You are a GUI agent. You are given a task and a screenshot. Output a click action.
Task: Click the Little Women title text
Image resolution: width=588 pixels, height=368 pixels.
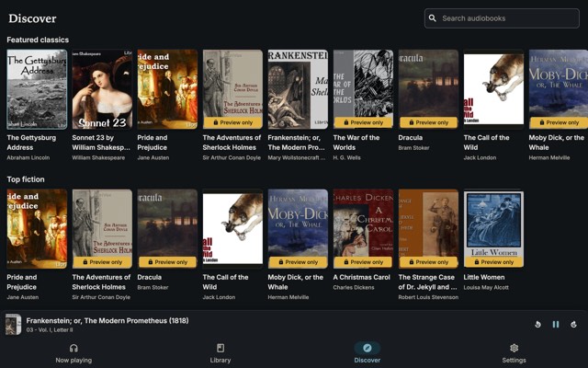[x=484, y=277]
